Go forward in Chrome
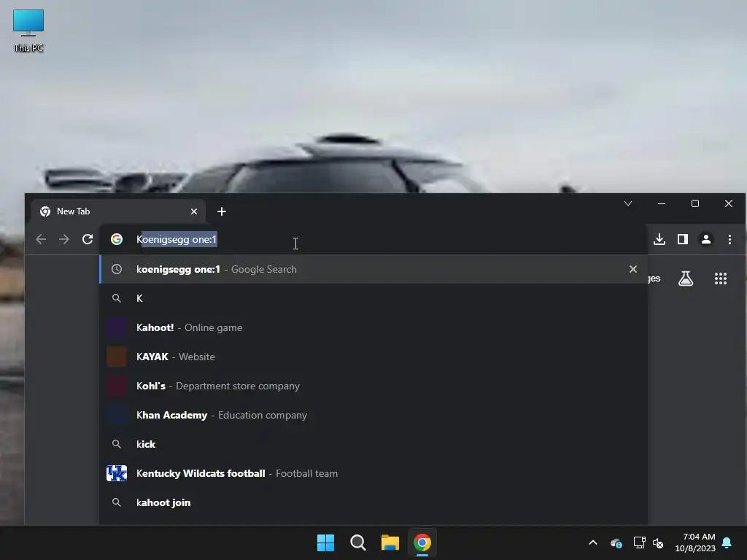 pos(64,239)
